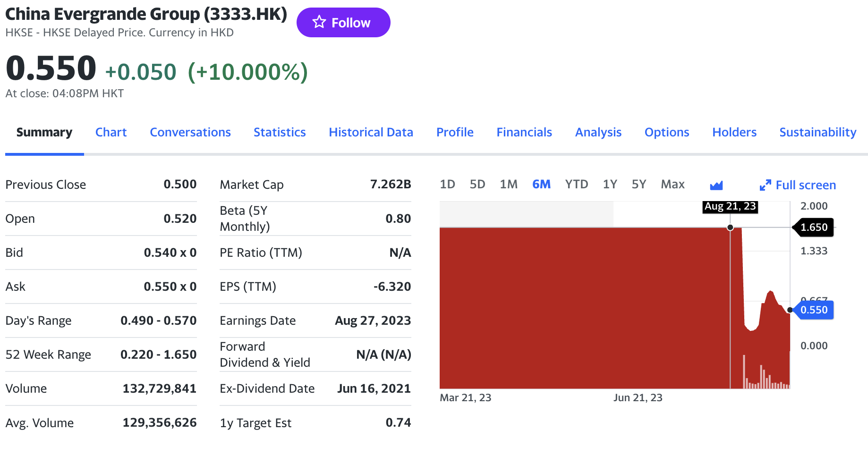Select the 1Y chart range
Screen dimensions: 868x455
pos(610,184)
